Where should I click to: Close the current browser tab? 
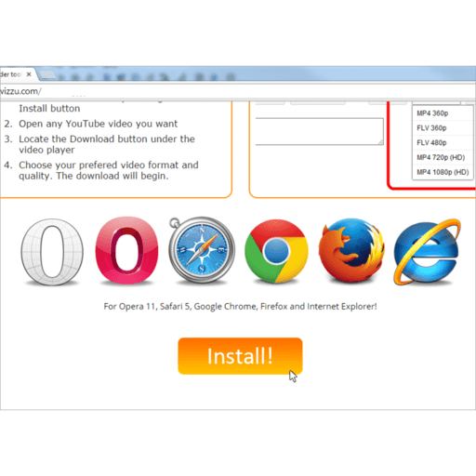coord(29,74)
